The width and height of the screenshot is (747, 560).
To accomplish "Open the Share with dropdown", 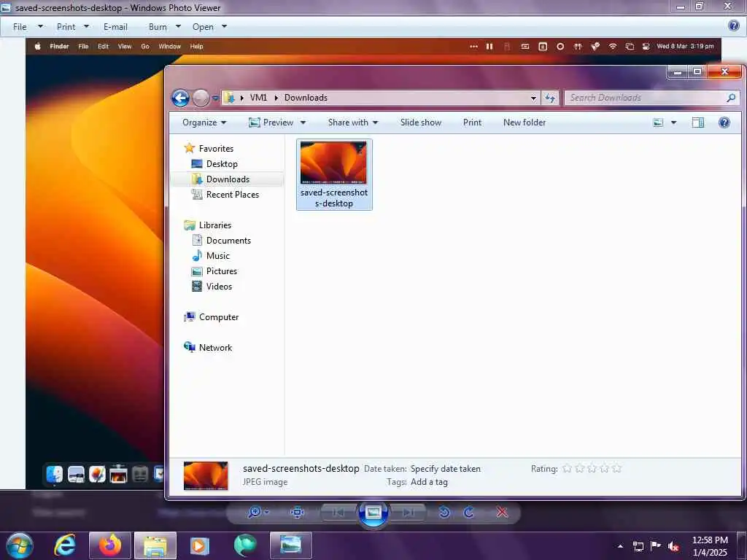I will 352,122.
